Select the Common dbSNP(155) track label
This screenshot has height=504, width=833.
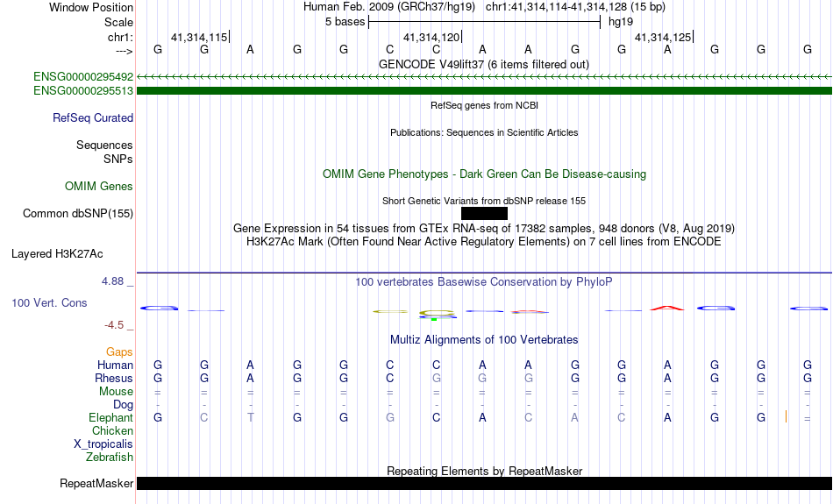click(78, 214)
